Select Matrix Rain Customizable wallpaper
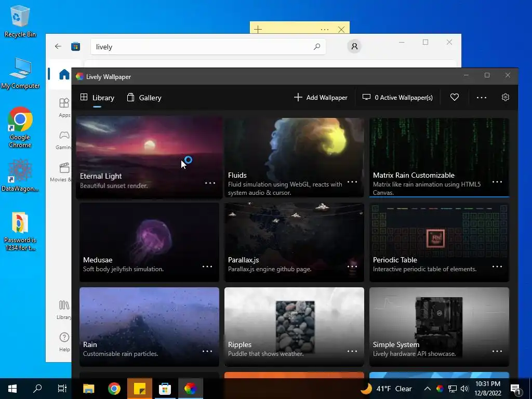The image size is (532, 399). pyautogui.click(x=439, y=157)
